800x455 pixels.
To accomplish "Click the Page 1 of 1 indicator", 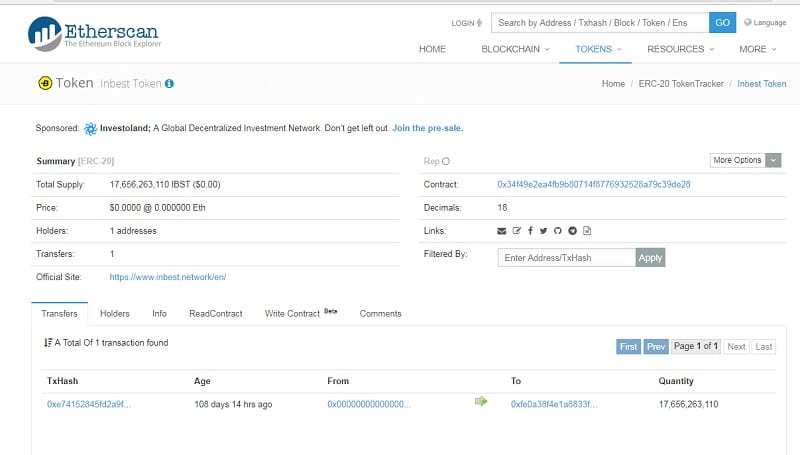I will [696, 346].
